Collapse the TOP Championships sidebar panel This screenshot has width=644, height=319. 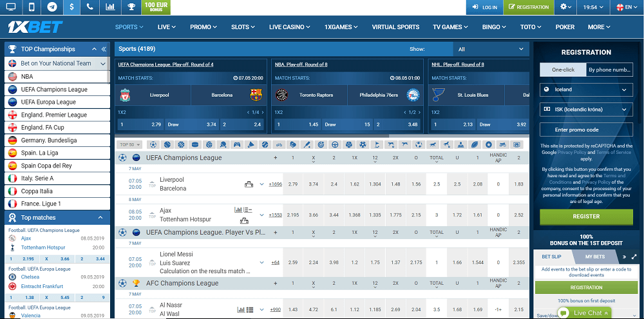point(103,49)
